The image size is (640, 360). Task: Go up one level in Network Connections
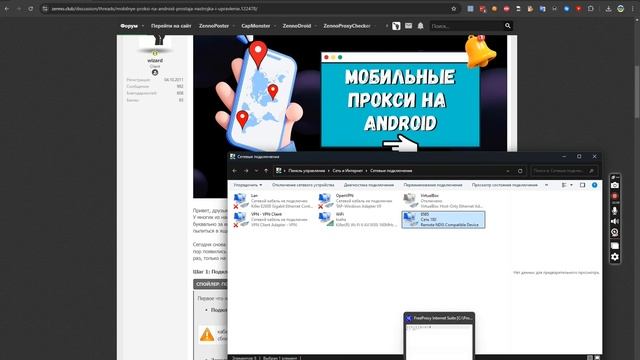[x=266, y=171]
